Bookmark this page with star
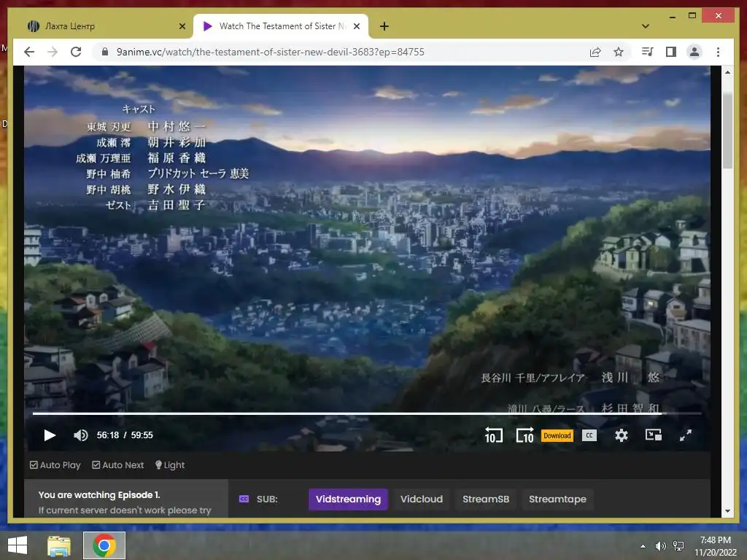This screenshot has width=747, height=560. pos(619,52)
